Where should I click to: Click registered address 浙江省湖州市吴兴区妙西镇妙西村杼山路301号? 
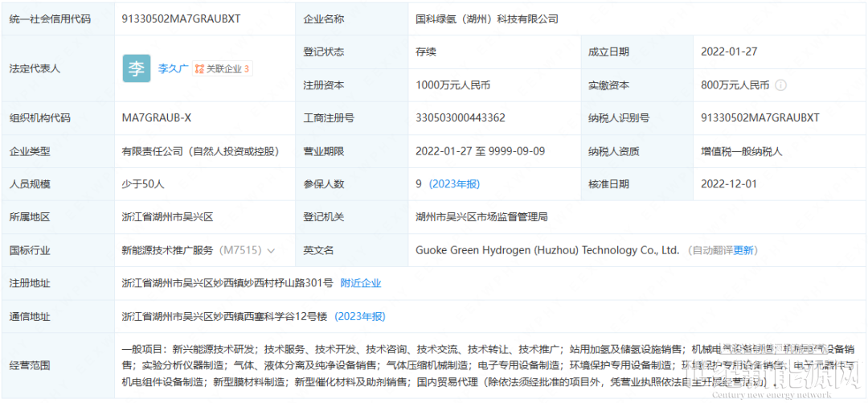(227, 283)
